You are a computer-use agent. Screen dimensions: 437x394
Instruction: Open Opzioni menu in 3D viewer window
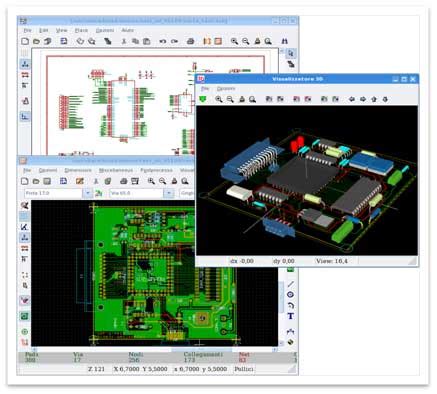coord(226,89)
